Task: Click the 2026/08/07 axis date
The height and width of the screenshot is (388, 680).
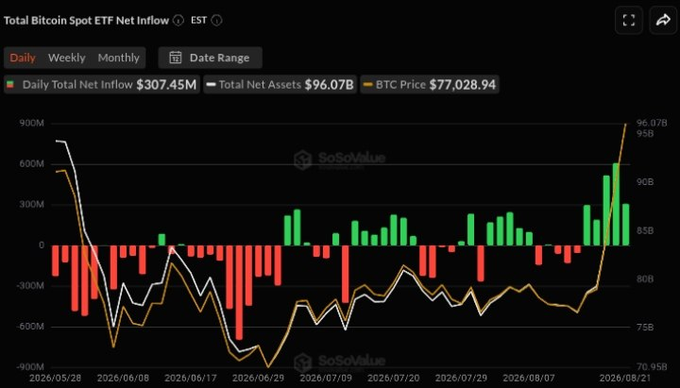Action: pos(529,378)
